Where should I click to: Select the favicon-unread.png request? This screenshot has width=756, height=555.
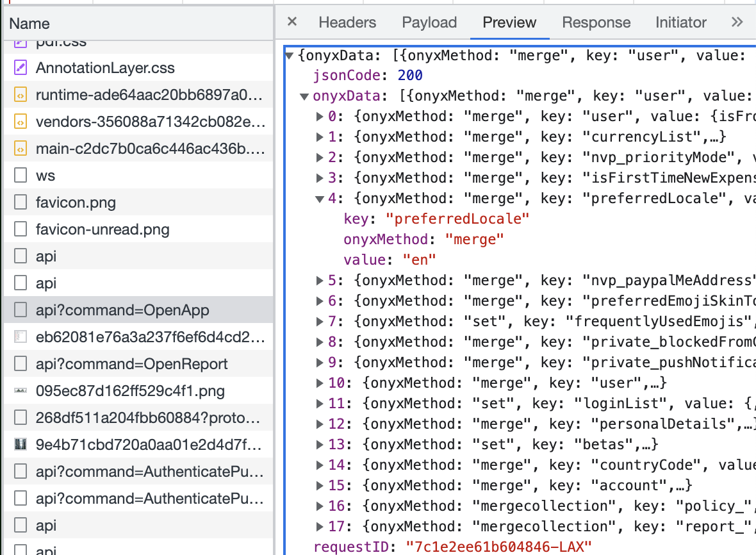(x=138, y=229)
